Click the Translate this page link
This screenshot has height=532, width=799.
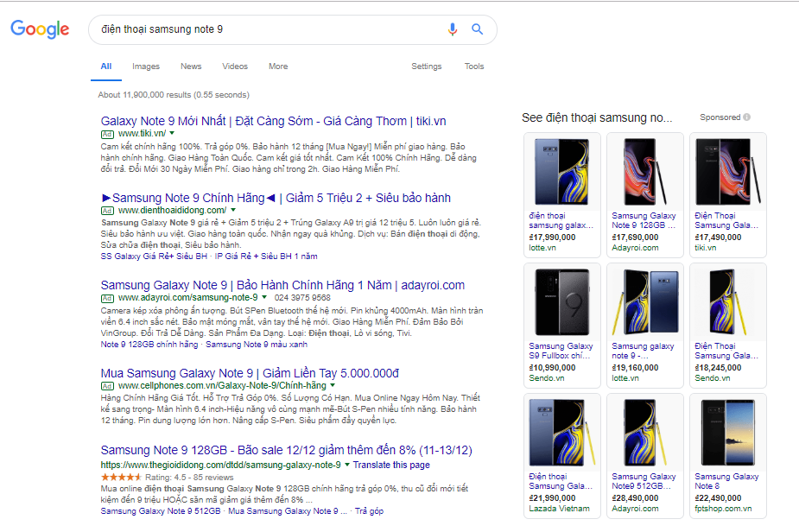[391, 465]
